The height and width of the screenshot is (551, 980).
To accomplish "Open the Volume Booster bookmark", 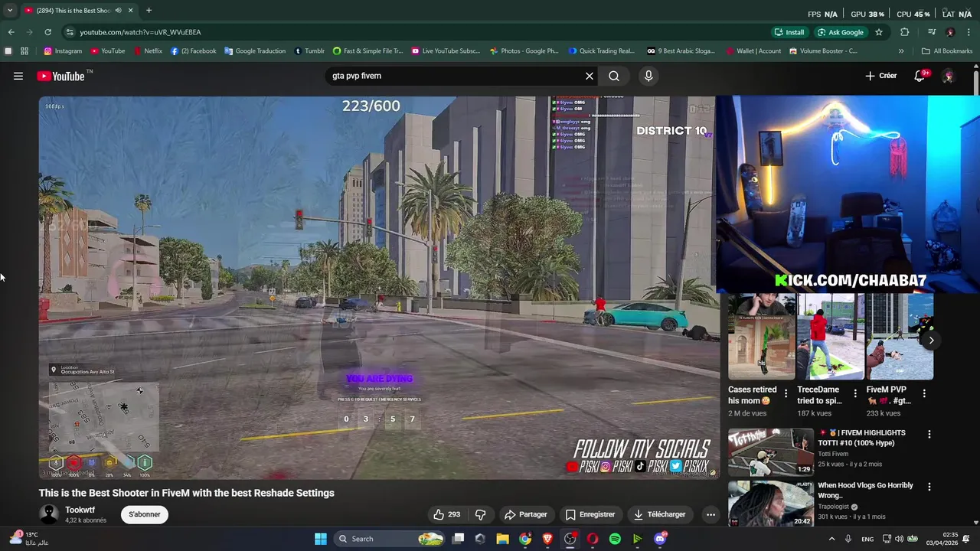I will 823,51.
